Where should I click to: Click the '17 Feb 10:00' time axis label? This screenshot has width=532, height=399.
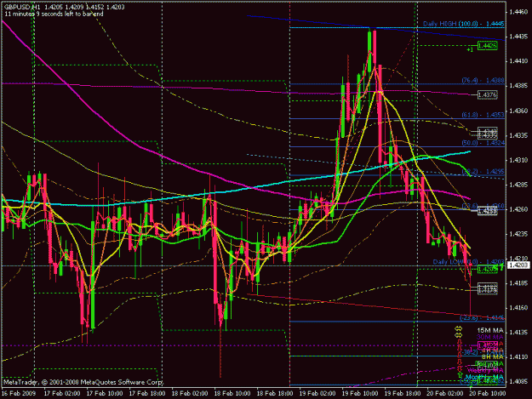[105, 393]
